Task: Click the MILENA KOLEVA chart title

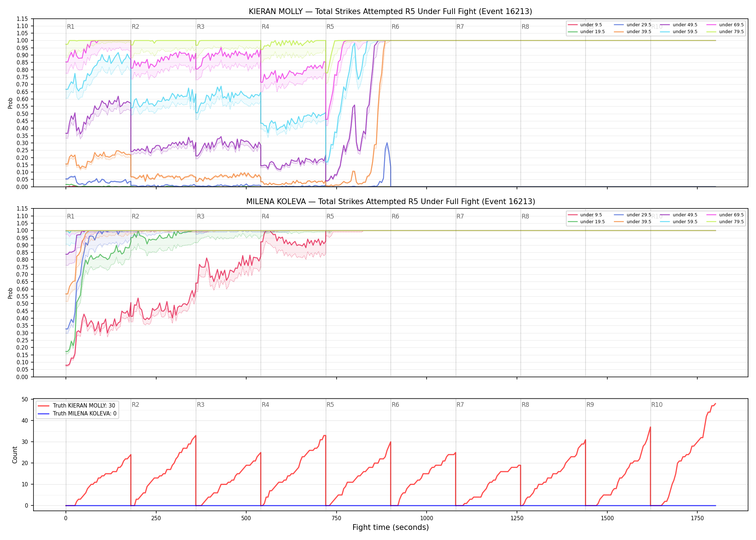Action: pyautogui.click(x=390, y=202)
